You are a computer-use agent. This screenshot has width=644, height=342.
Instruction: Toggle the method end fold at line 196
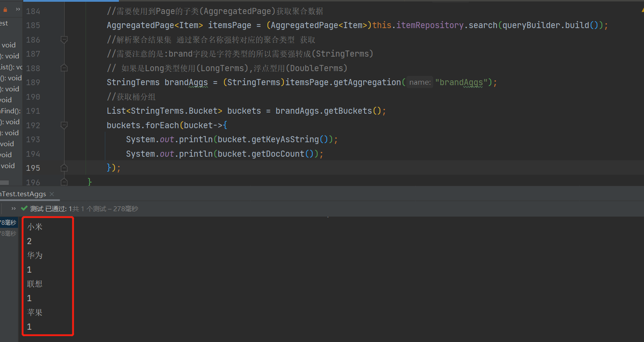64,182
